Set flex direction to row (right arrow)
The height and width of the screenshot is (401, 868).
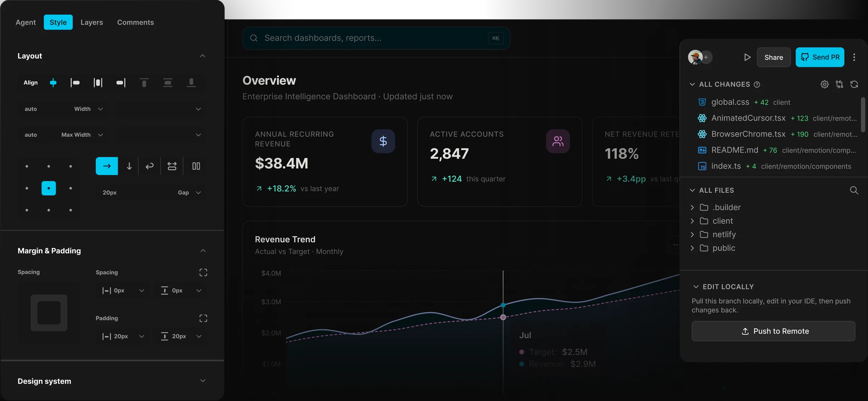(107, 166)
